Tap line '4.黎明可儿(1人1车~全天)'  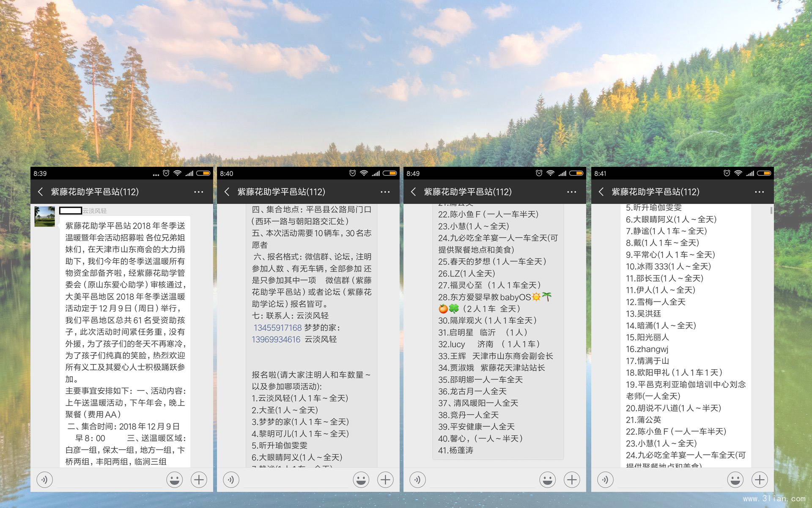[x=300, y=434]
